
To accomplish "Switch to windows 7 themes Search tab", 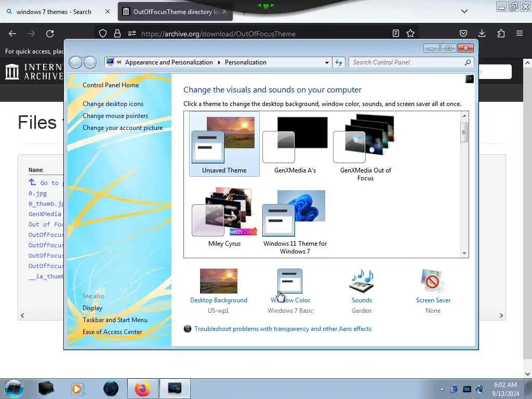I will pos(54,12).
